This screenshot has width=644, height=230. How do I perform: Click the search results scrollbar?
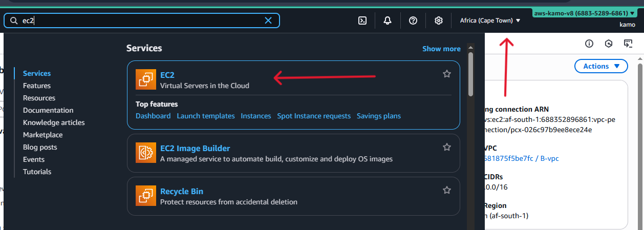tap(471, 74)
